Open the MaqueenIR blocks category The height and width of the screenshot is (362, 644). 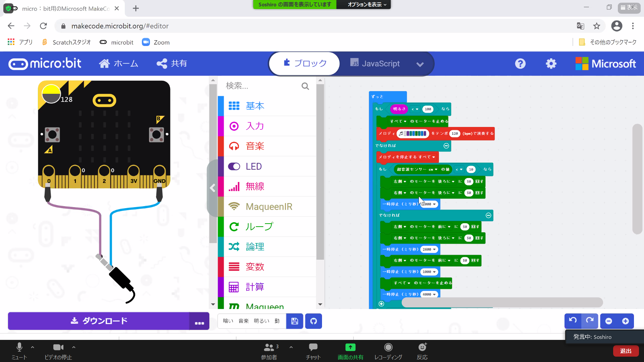click(x=267, y=206)
